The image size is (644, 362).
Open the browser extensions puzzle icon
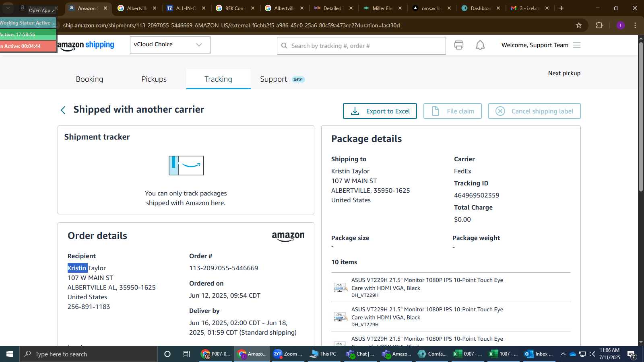(599, 25)
